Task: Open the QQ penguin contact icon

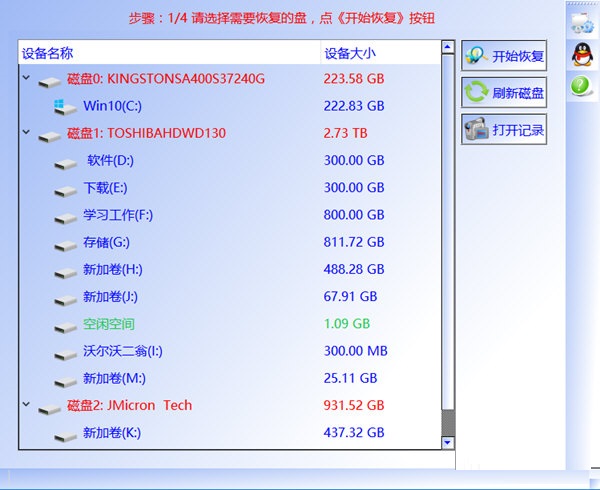Action: pyautogui.click(x=582, y=55)
